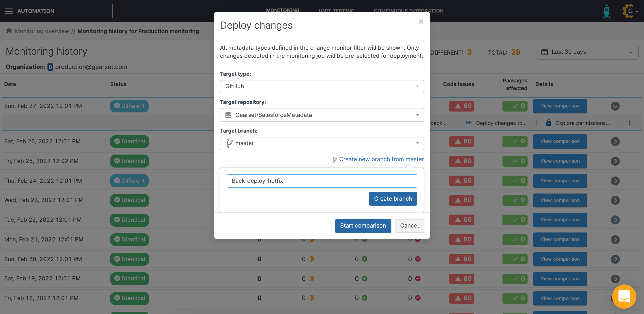This screenshot has width=644, height=314.
Task: Switch to the Unit Testing tab
Action: (336, 11)
